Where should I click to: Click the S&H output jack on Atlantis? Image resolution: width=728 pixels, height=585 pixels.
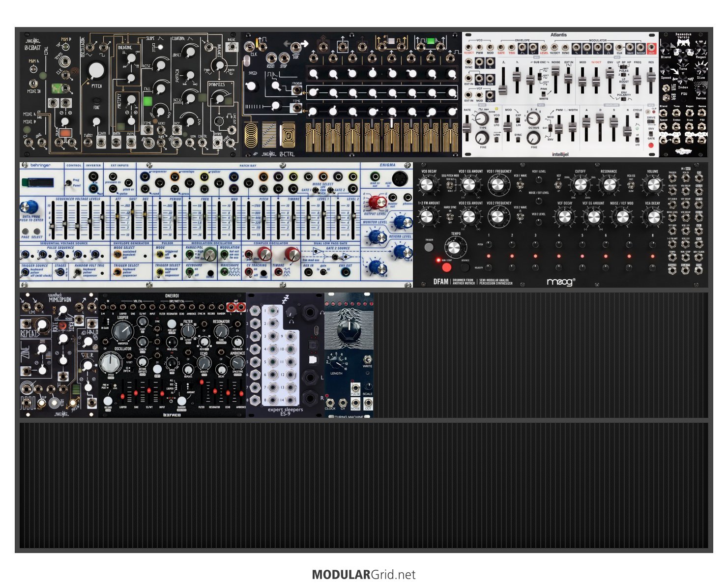(x=630, y=47)
